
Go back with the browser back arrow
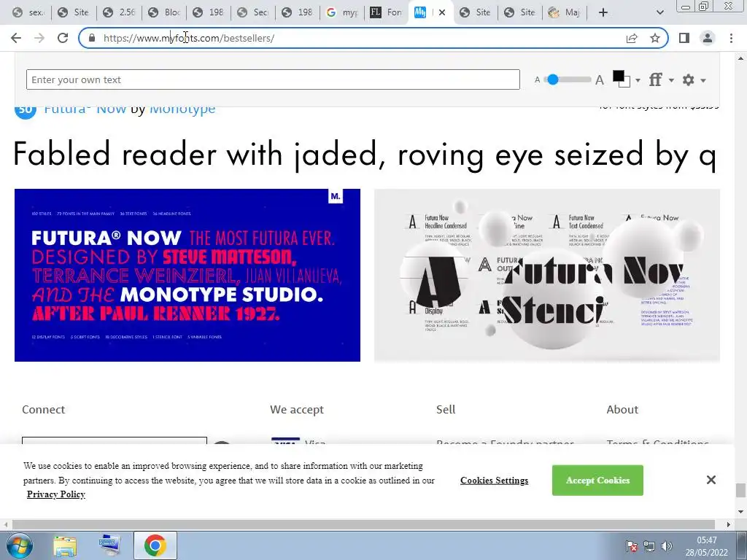tap(16, 38)
